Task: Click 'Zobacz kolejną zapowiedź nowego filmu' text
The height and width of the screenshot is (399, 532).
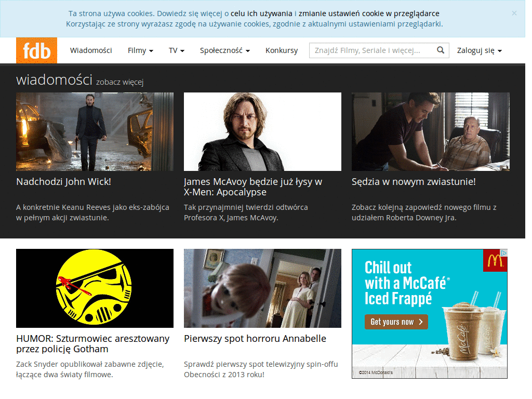Action: [x=424, y=212]
